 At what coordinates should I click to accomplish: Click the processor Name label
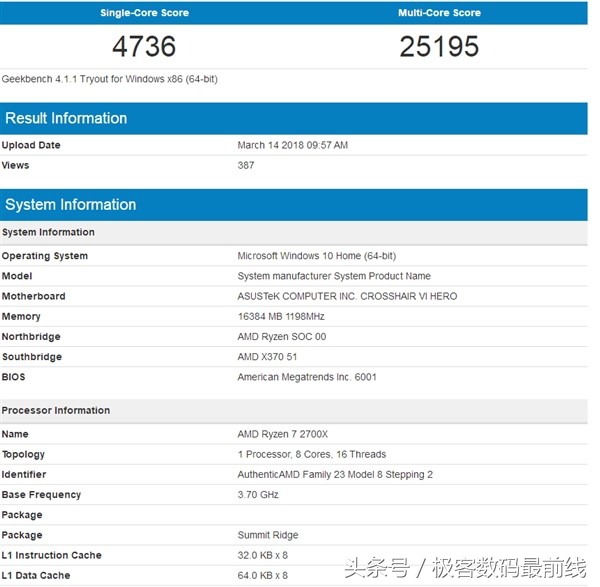pyautogui.click(x=15, y=434)
